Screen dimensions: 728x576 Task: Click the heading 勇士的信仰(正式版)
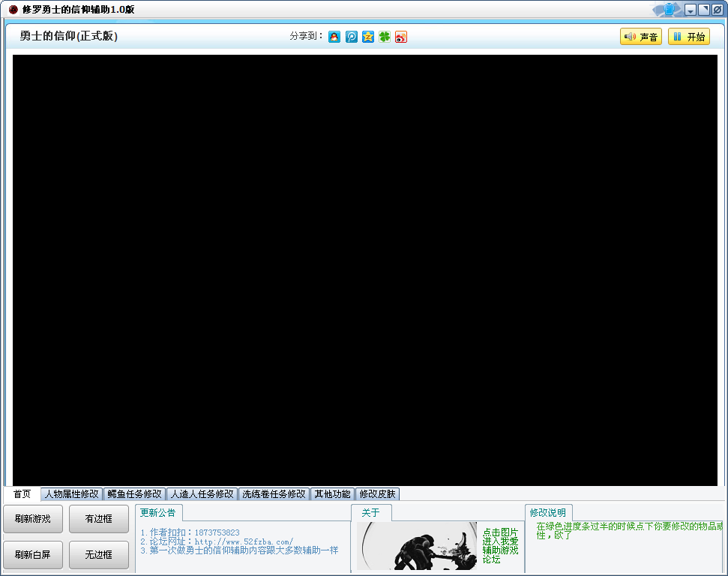tap(69, 36)
